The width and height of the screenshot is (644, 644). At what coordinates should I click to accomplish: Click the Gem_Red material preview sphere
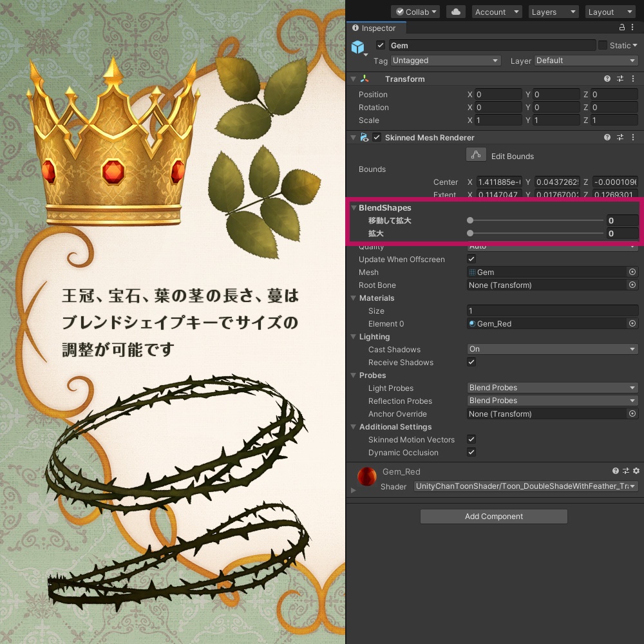367,477
